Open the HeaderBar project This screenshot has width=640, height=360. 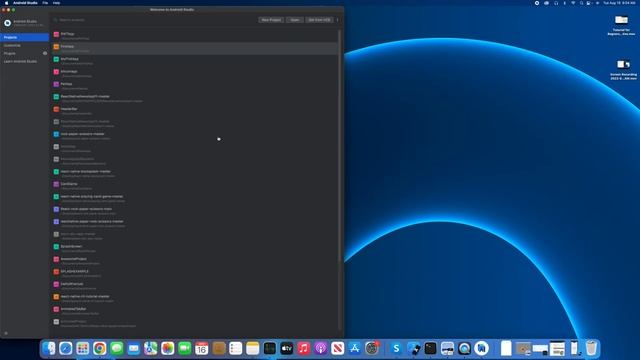[195, 111]
